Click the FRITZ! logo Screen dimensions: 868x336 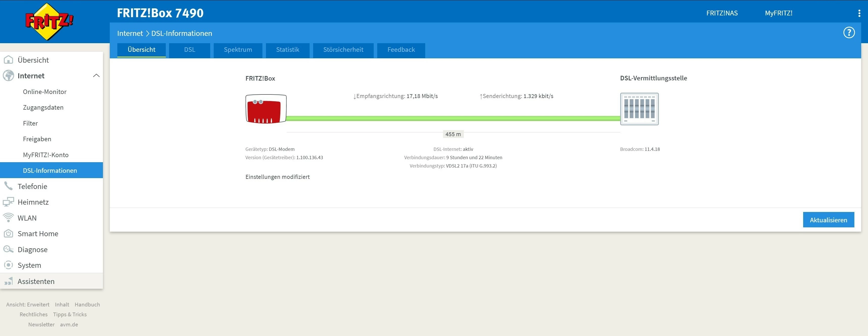(x=49, y=21)
